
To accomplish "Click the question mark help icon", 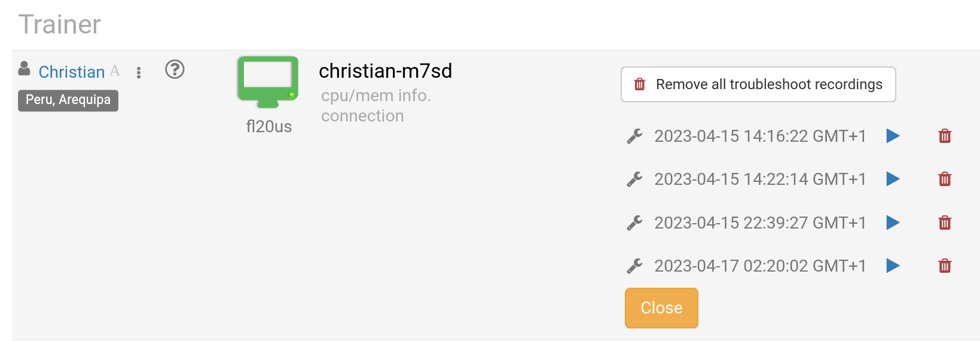I will tap(175, 70).
